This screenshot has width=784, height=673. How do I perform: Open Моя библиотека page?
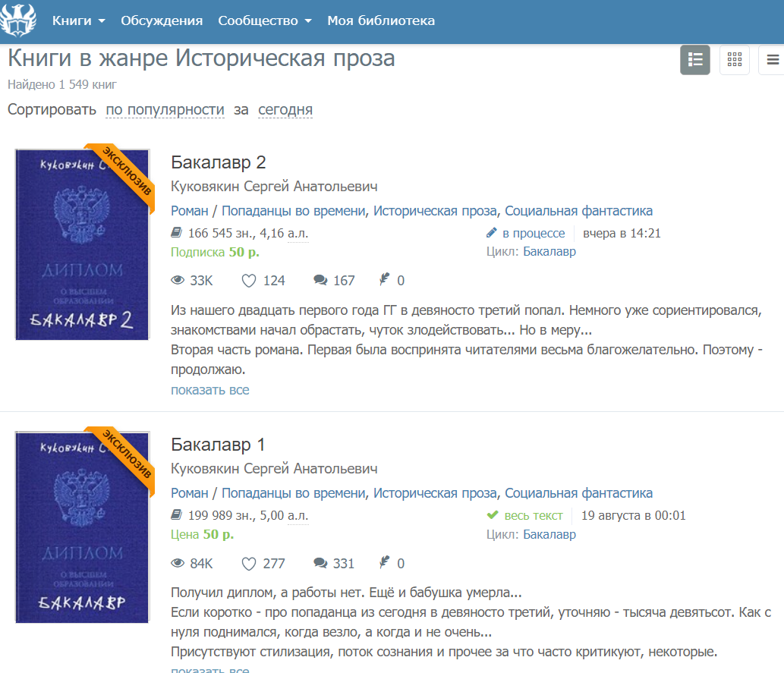point(381,20)
